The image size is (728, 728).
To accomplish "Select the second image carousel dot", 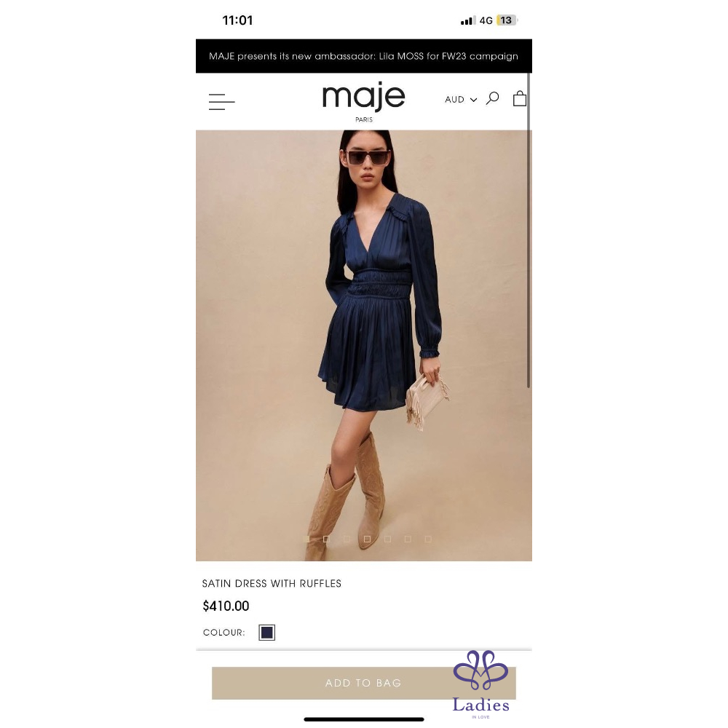I will [326, 539].
